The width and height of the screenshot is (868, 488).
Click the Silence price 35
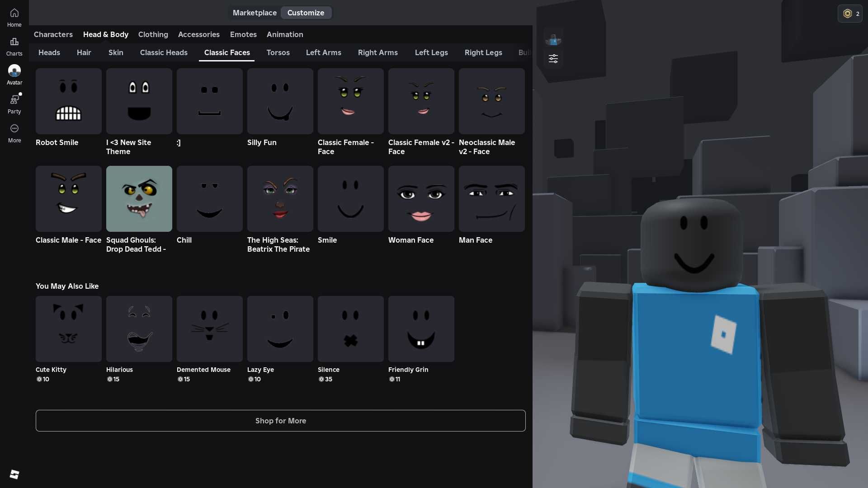(x=325, y=379)
